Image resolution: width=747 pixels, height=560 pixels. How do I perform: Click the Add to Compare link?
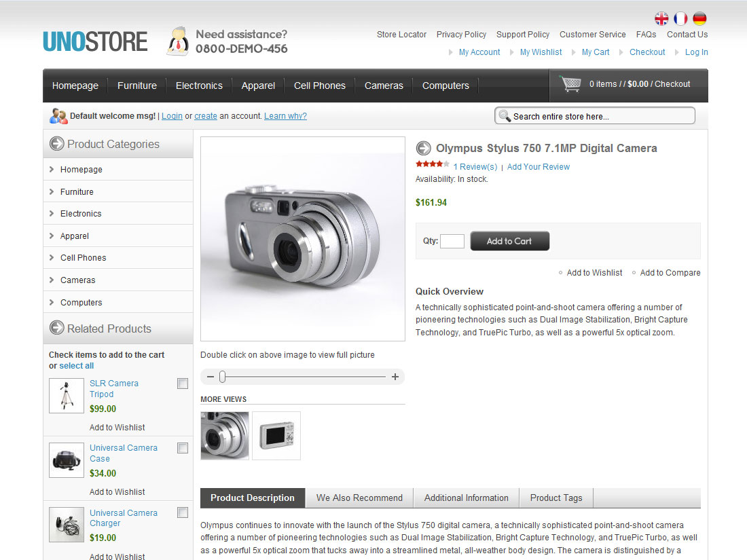[x=670, y=273]
